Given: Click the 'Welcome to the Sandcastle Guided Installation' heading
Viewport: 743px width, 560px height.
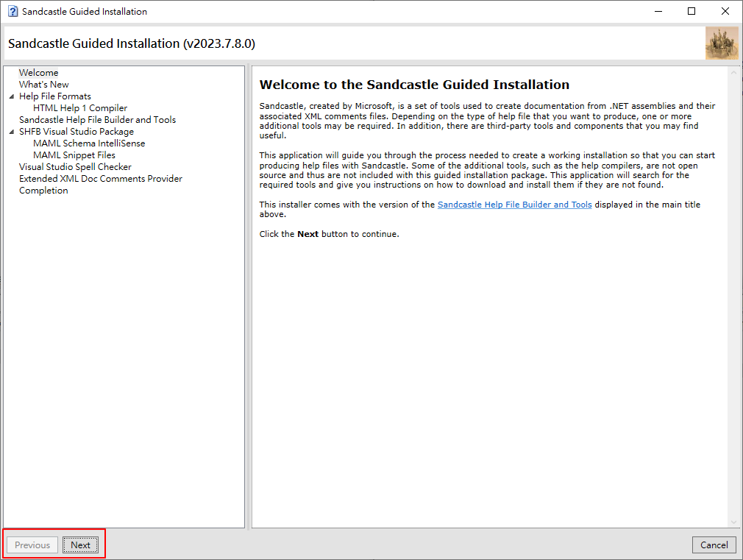Looking at the screenshot, I should pos(414,85).
